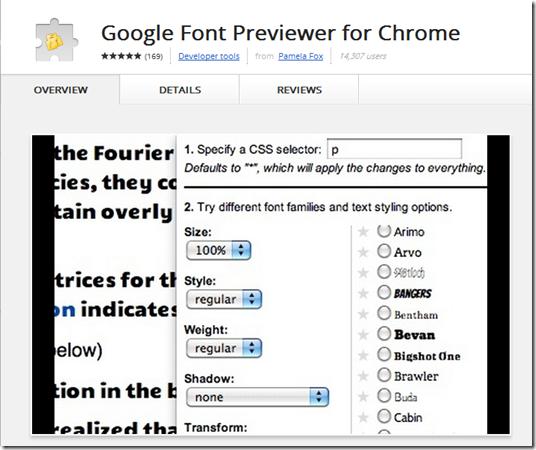
Task: Select the Arvo font radio button
Action: click(384, 251)
